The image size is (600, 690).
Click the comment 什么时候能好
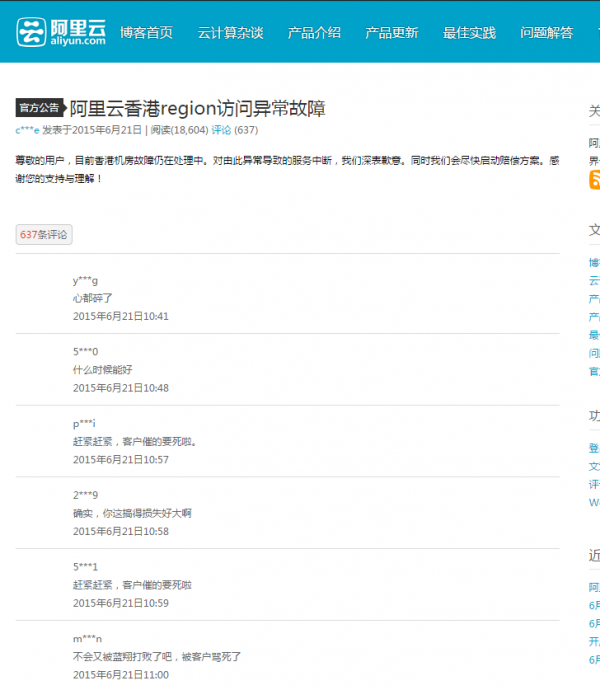click(x=103, y=370)
